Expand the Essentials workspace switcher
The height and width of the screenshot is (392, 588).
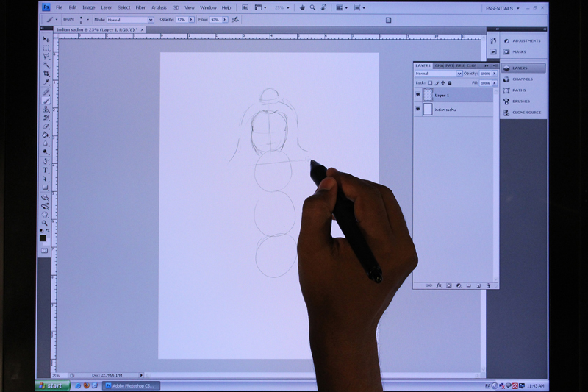click(506, 8)
